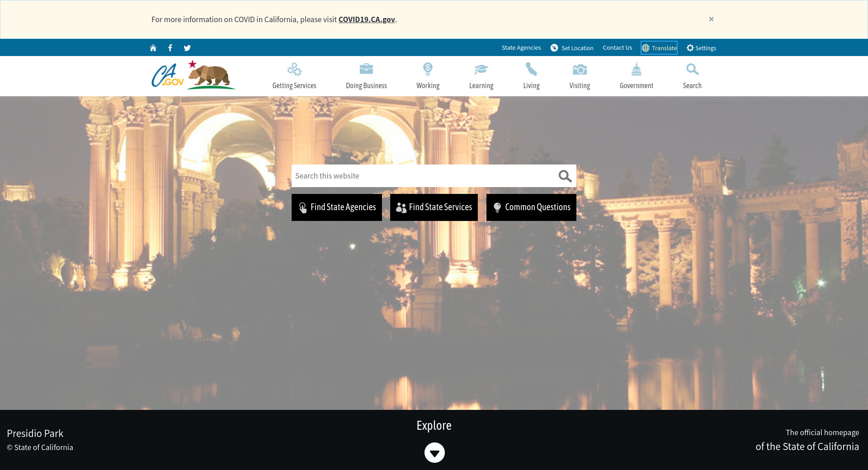Open the Facebook social icon
The image size is (868, 470).
(170, 48)
